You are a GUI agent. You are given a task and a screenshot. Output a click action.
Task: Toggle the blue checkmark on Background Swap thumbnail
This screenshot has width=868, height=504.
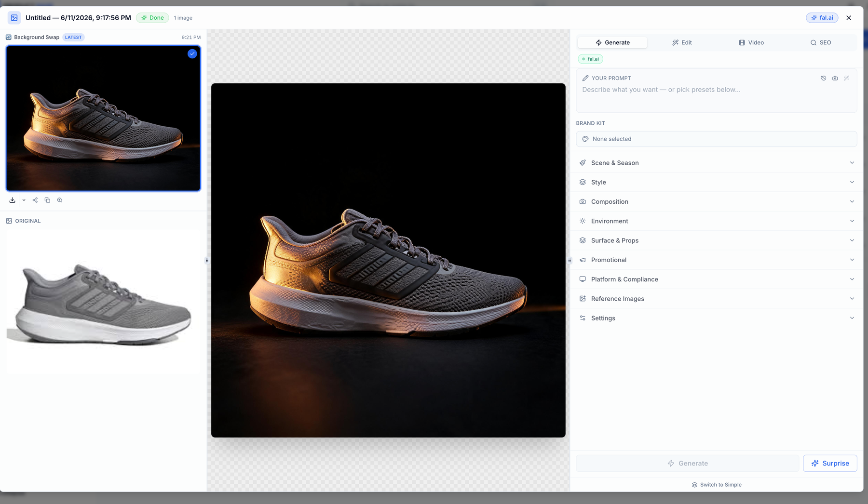192,53
